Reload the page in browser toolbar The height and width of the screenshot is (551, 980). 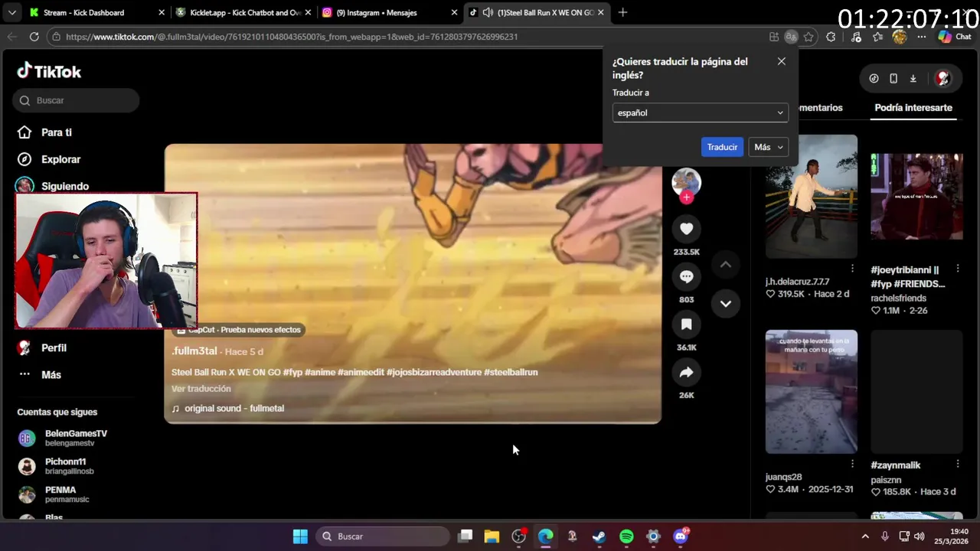(34, 37)
